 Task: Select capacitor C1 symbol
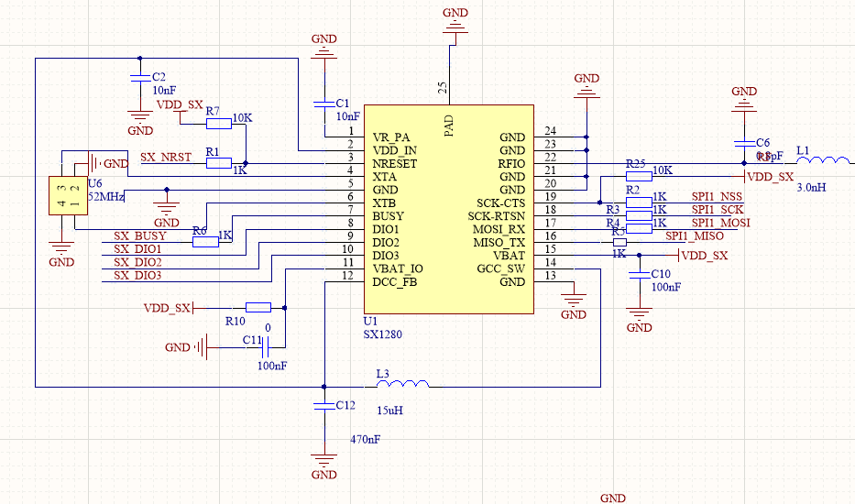(324, 104)
